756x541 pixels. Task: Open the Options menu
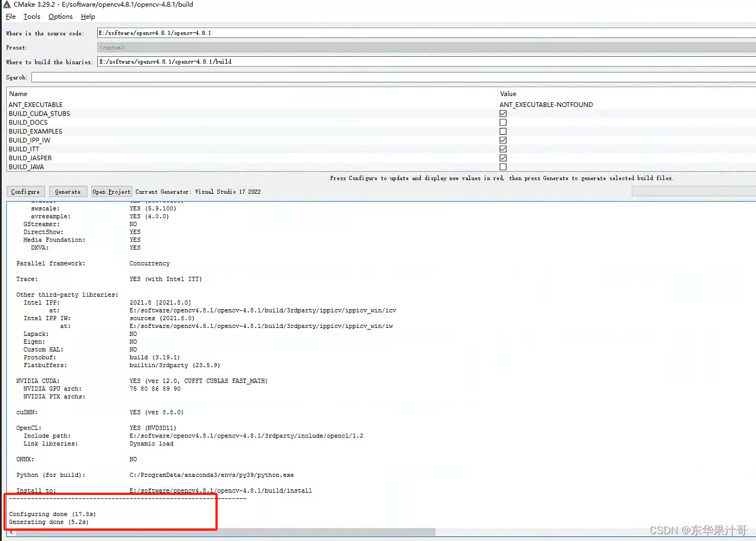click(61, 16)
